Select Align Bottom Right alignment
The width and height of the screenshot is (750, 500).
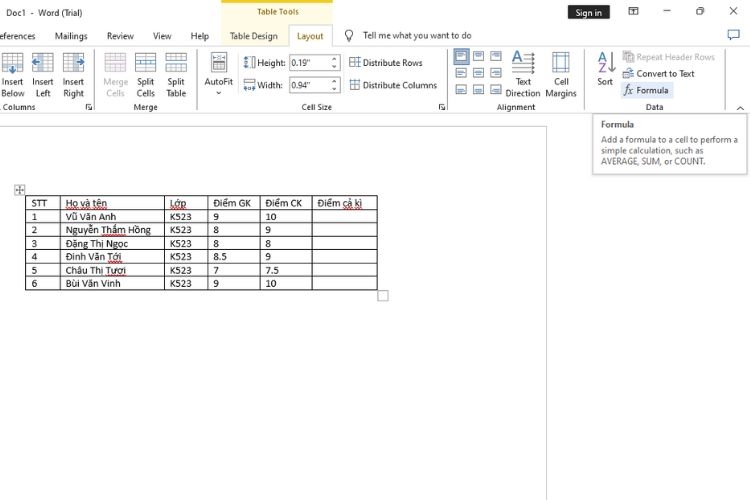pos(496,89)
